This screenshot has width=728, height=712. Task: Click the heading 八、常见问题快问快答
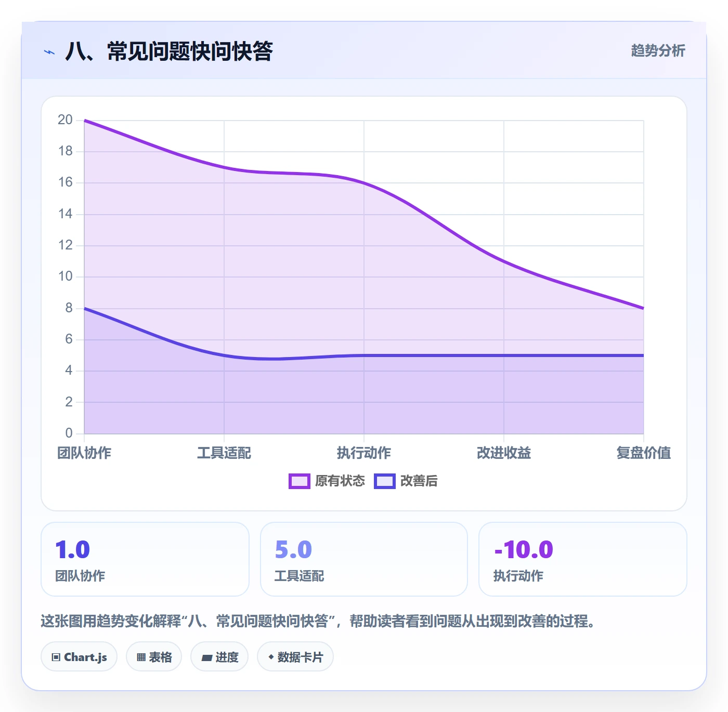pos(169,51)
